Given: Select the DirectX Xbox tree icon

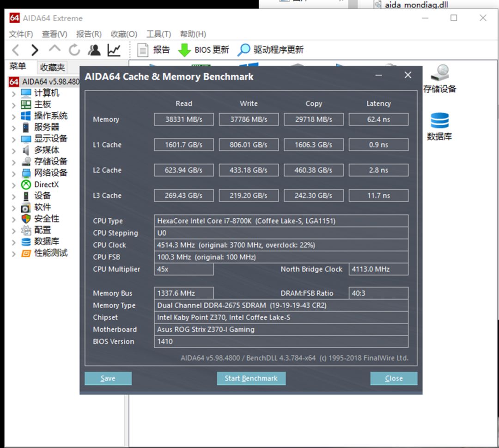Looking at the screenshot, I should coord(26,184).
